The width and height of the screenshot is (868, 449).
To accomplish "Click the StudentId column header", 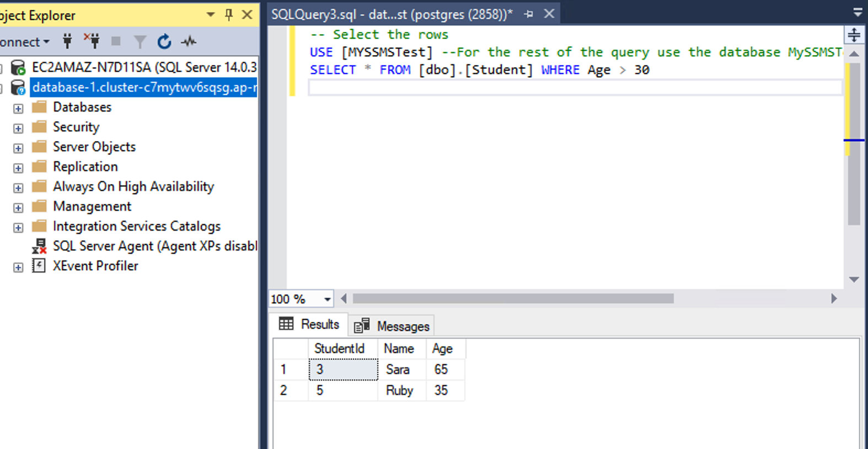I will click(342, 349).
